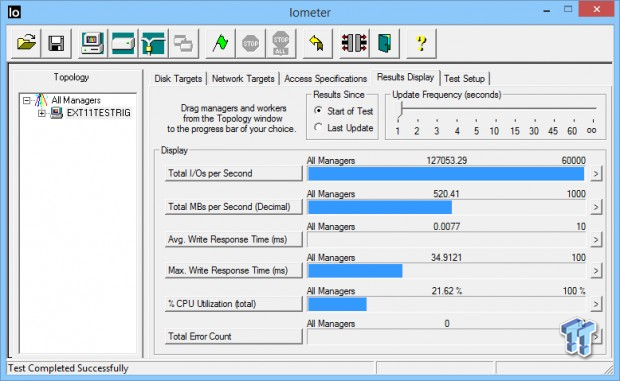
Task: Click the 21.62 % CPU value
Action: 447,291
